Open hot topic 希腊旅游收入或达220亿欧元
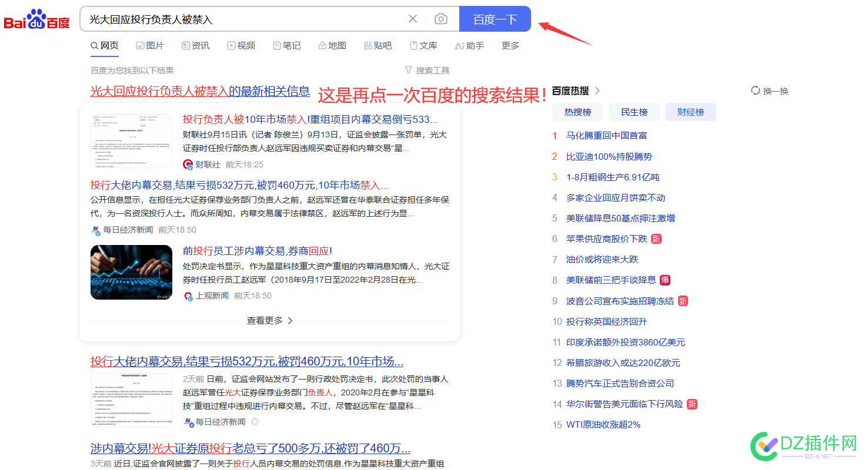The image size is (868, 470). [623, 362]
